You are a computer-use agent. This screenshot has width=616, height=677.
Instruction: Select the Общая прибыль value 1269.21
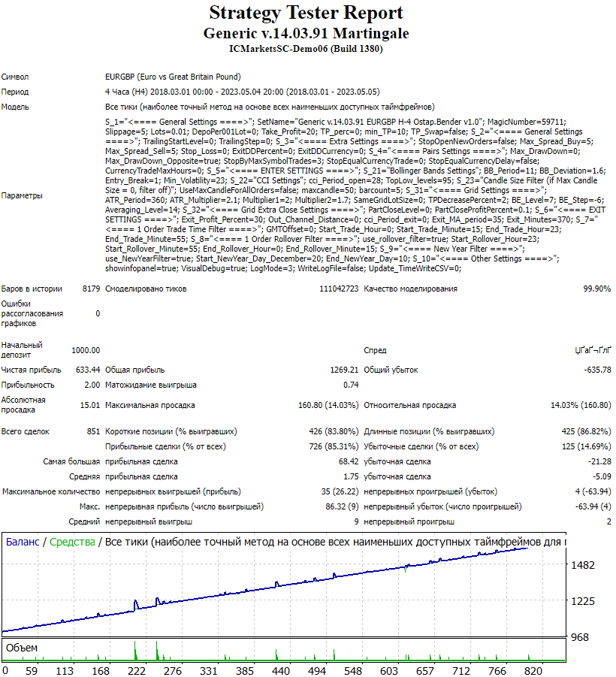345,370
